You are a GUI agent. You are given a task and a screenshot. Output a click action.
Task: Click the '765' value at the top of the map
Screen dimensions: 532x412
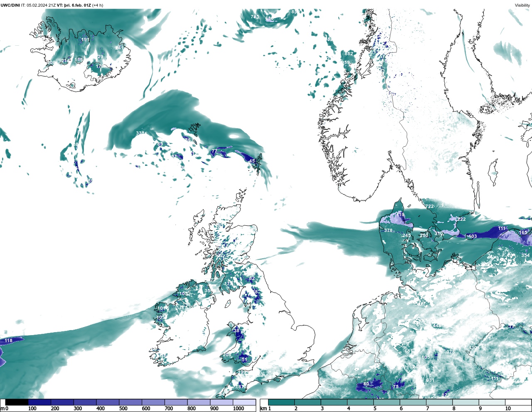[x=255, y=17]
